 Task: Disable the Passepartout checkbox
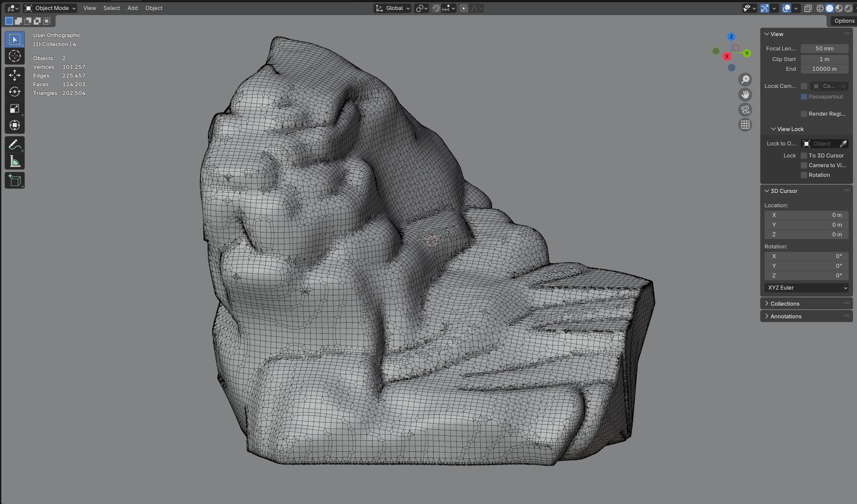pos(804,97)
